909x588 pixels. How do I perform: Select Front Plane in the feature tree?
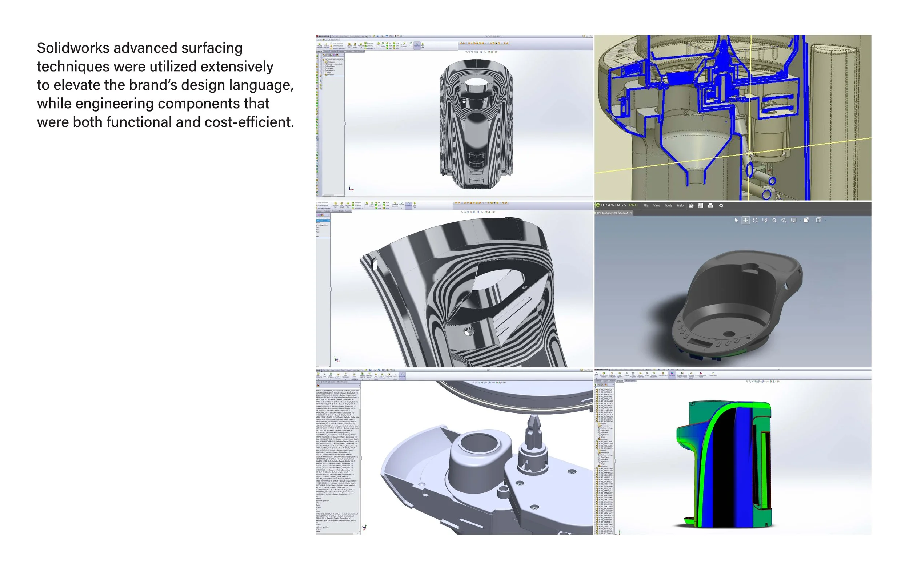pyautogui.click(x=331, y=67)
